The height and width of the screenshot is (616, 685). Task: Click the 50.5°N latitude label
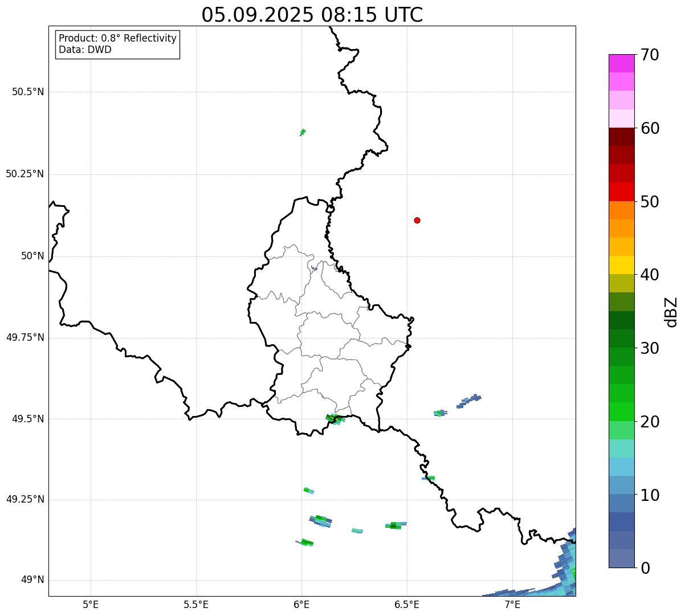click(x=28, y=92)
